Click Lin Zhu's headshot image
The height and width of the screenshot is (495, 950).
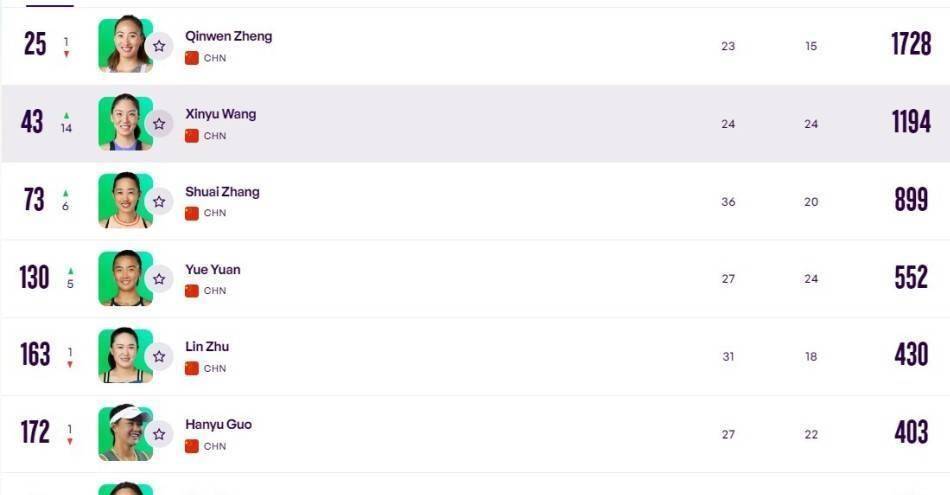(124, 356)
